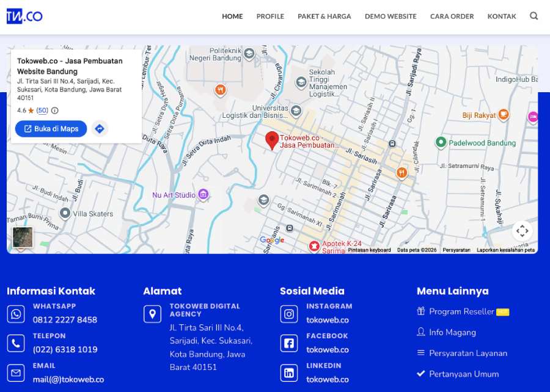Viewport: 550px width, 392px height.
Task: Switch to satellite imagery thumbnail
Action: [x=23, y=237]
